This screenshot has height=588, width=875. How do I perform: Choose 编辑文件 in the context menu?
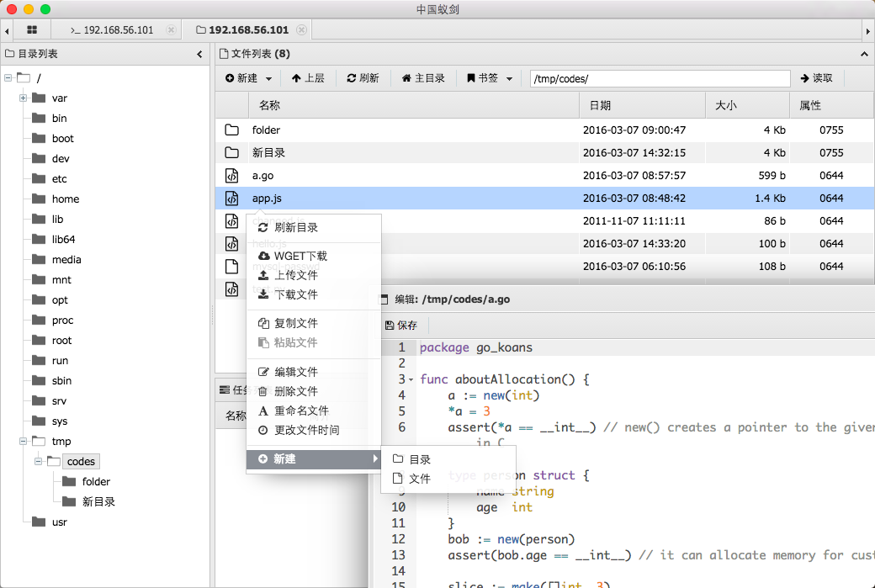(x=314, y=372)
